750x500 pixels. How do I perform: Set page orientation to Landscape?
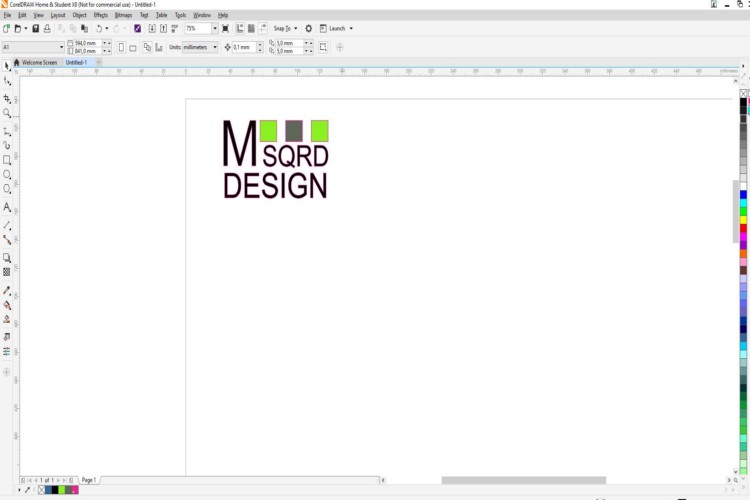[x=133, y=47]
